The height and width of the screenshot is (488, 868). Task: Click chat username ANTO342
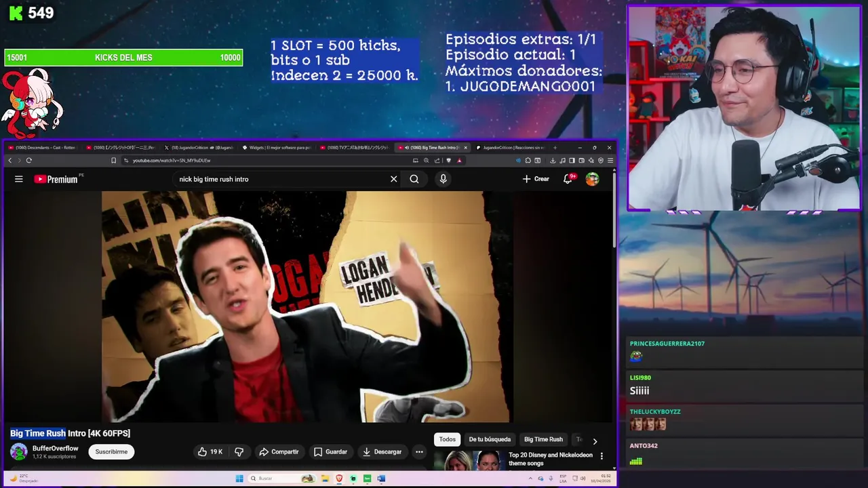pos(644,445)
